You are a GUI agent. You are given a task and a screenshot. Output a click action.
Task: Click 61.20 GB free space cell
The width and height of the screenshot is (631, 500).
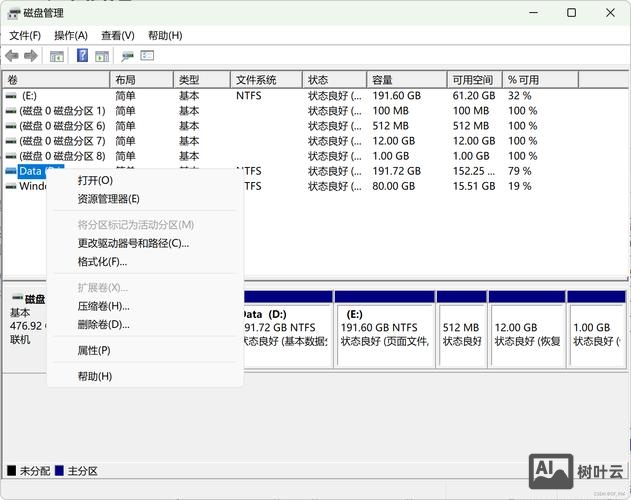click(474, 96)
